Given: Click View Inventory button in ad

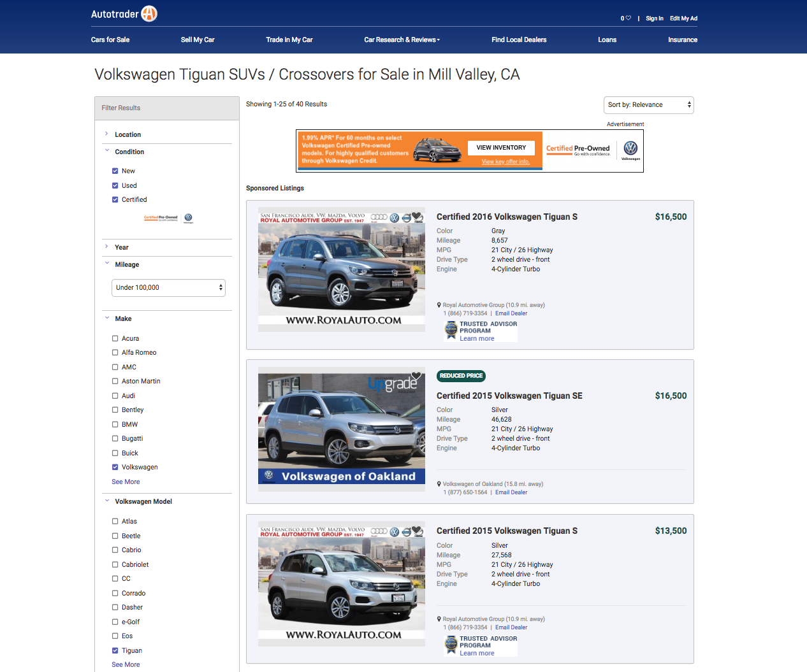Looking at the screenshot, I should point(501,148).
